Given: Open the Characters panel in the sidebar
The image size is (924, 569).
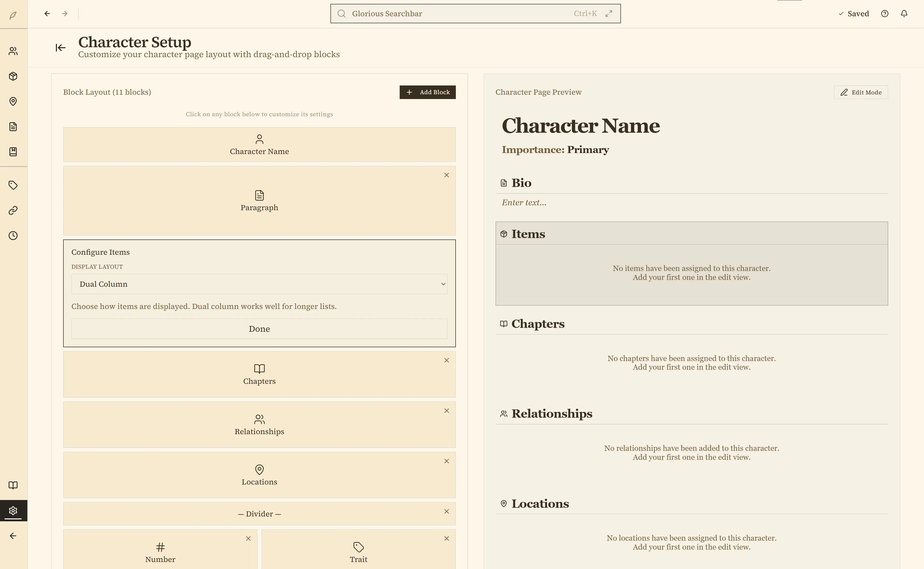Looking at the screenshot, I should pos(13,51).
